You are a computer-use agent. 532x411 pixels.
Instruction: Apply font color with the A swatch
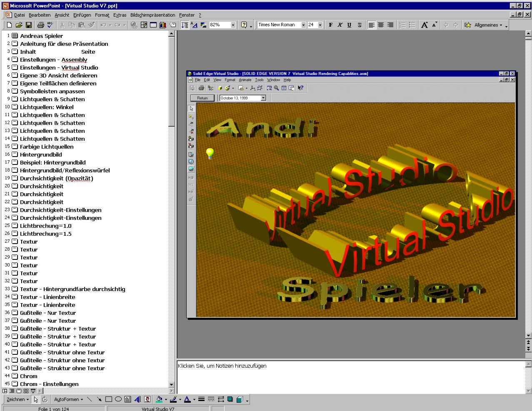pos(187,399)
